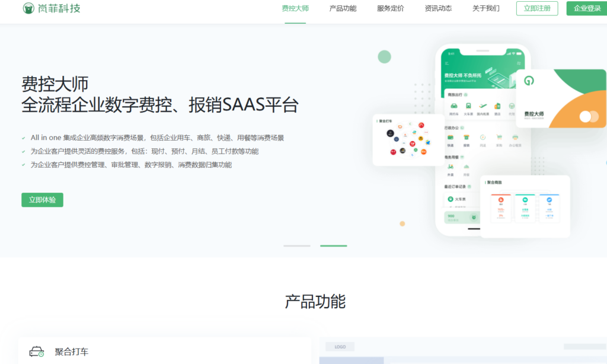This screenshot has height=364, width=607.
Task: Go to 产品功能 in the navigation bar
Action: point(343,8)
